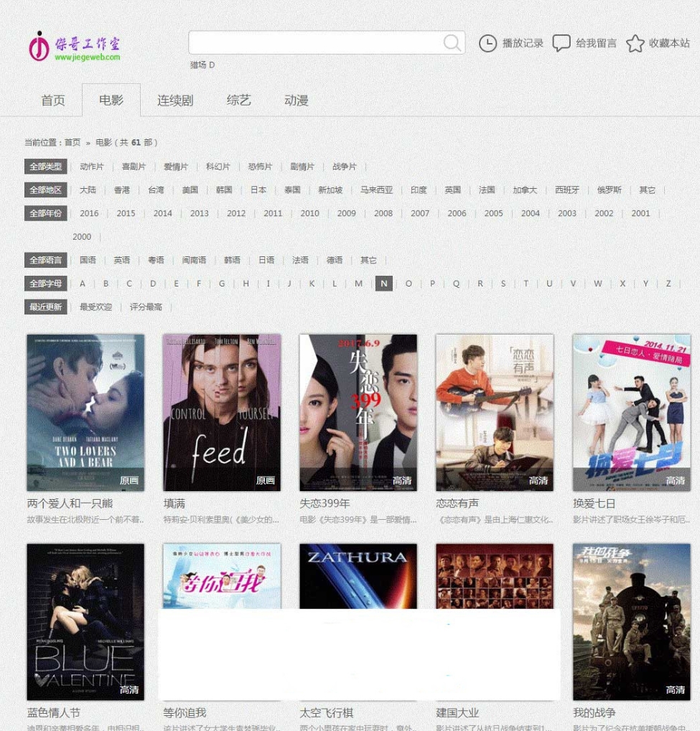
Task: Click the leave message speech bubble icon
Action: click(561, 43)
